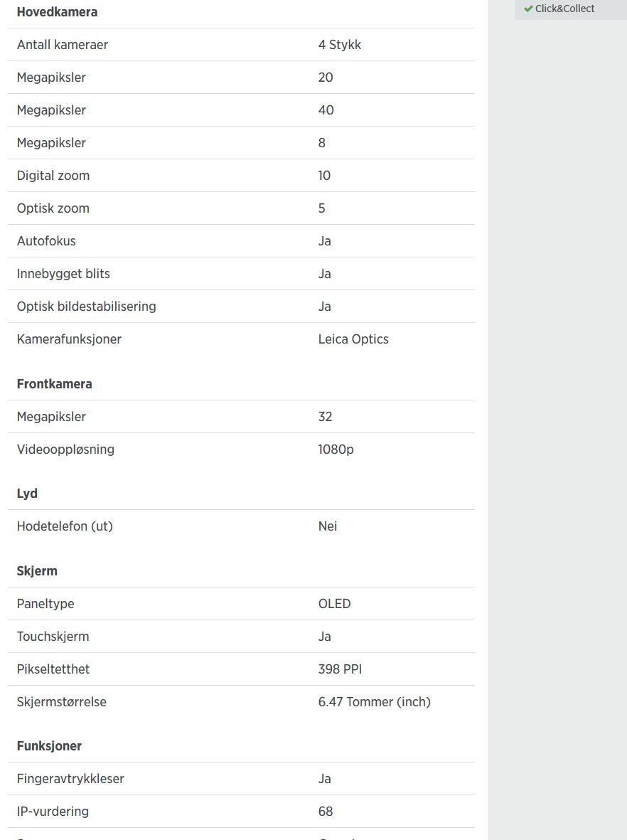Click the Hovedkamera section heading

[x=57, y=12]
